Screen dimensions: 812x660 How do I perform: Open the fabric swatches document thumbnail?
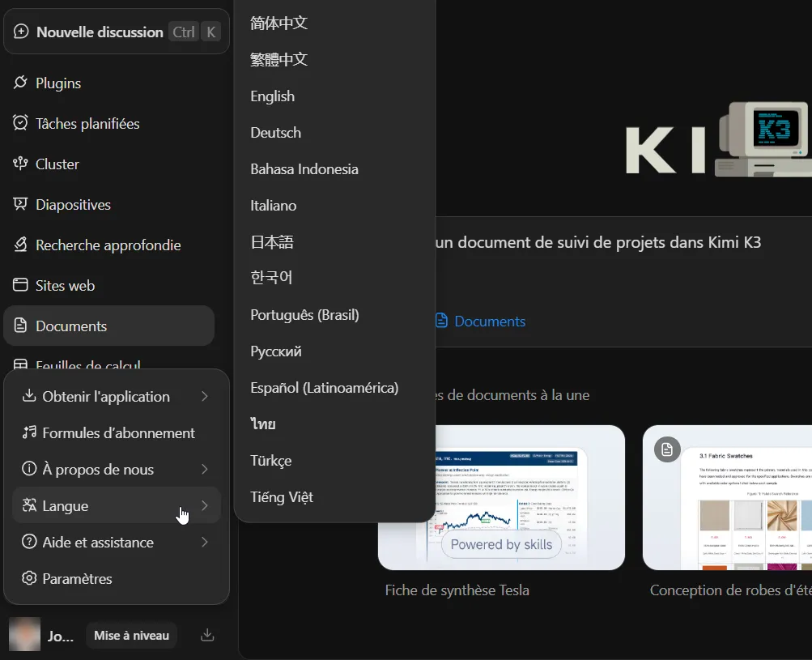727,497
